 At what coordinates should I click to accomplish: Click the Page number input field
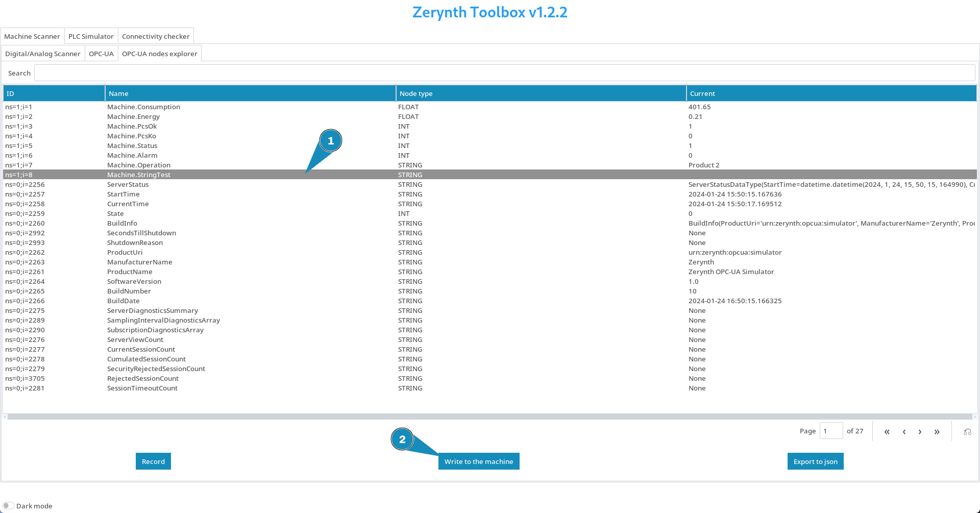(831, 431)
